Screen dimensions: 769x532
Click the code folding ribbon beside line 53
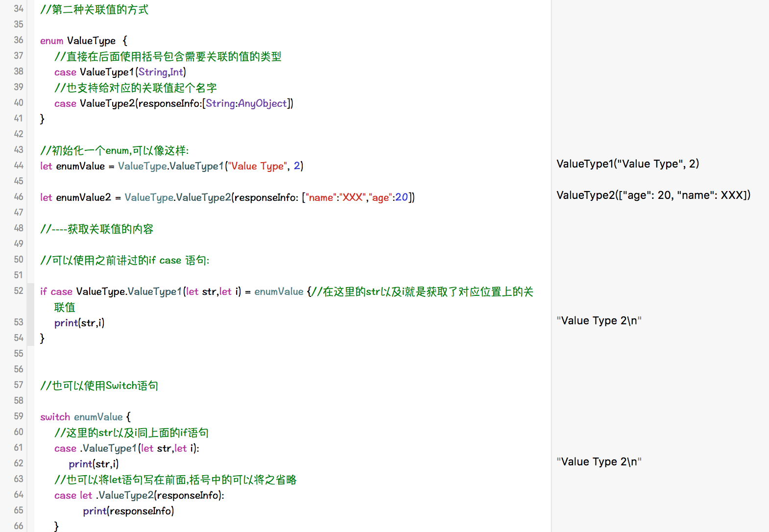(x=30, y=322)
